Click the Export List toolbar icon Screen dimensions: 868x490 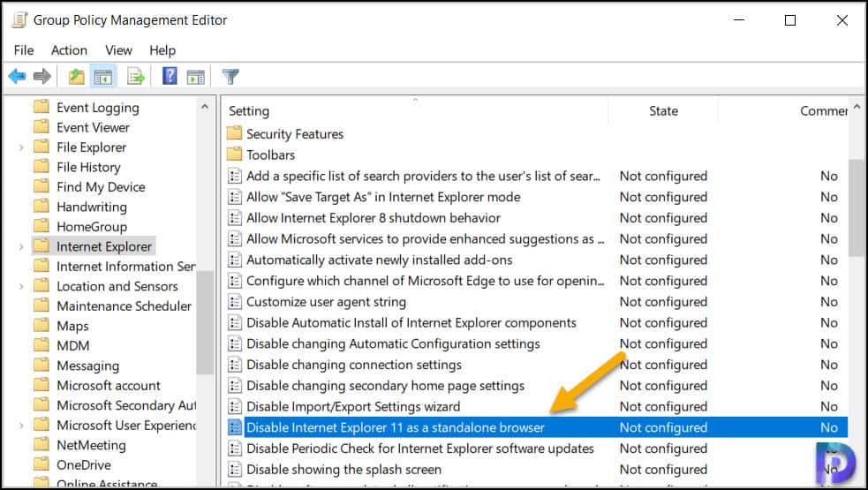136,77
